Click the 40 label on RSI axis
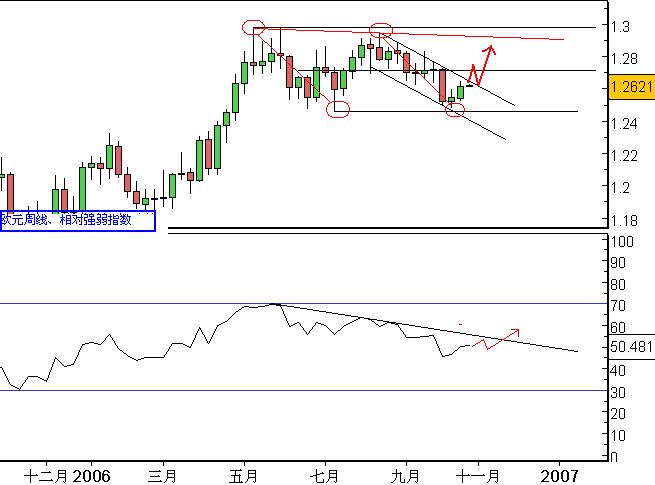The image size is (655, 485). tap(618, 371)
